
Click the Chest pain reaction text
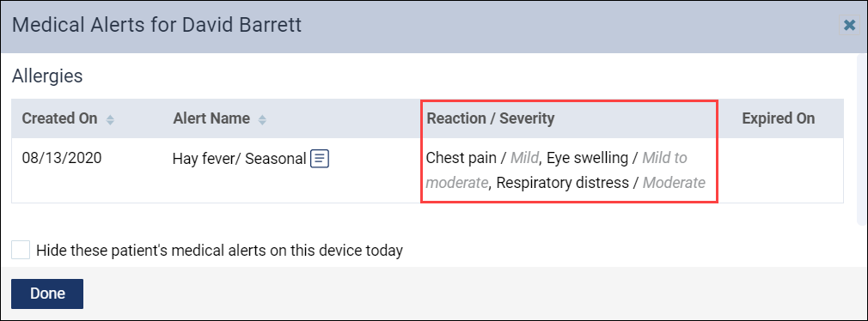pos(462,158)
